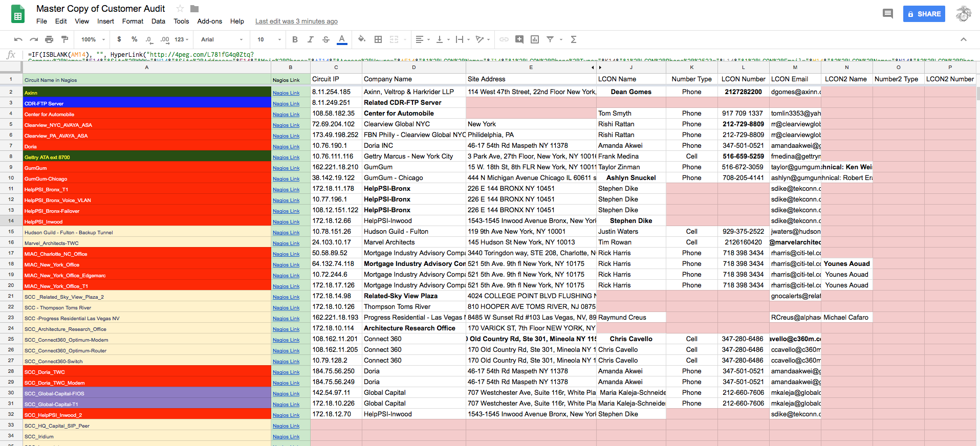Open the borders menu
This screenshot has width=980, height=446.
click(x=378, y=39)
